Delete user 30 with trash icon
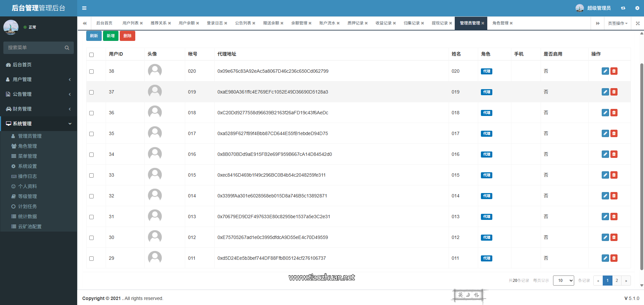 click(x=614, y=237)
